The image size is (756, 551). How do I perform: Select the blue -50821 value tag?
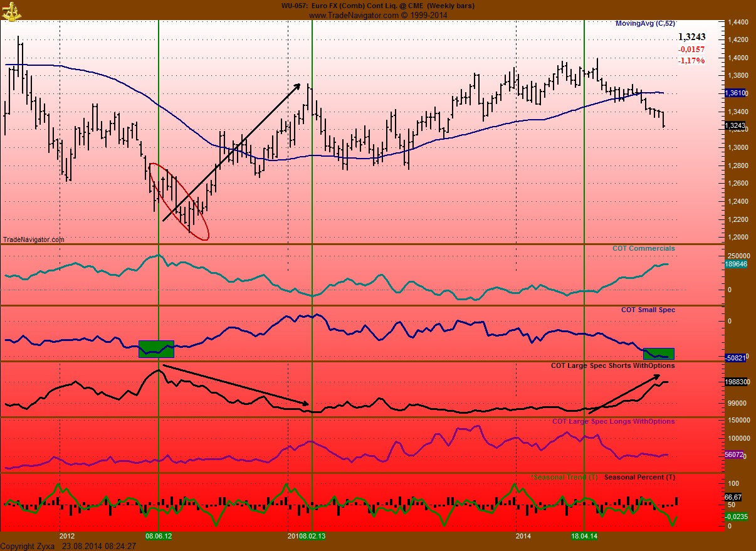(x=735, y=358)
